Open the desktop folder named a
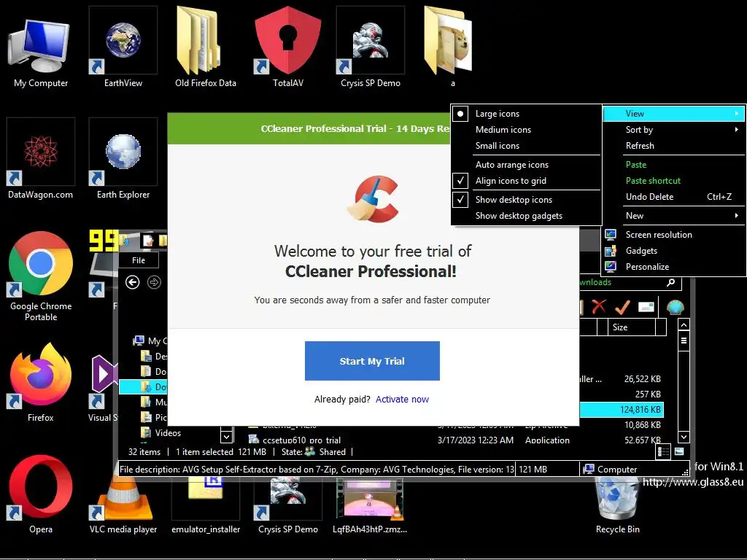Image resolution: width=747 pixels, height=560 pixels. 449,47
